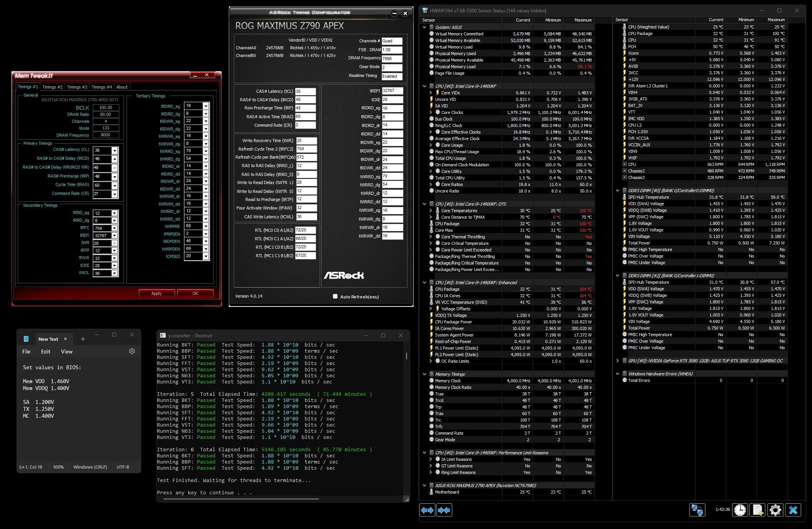Click the blue X close sensors icon

[x=793, y=510]
